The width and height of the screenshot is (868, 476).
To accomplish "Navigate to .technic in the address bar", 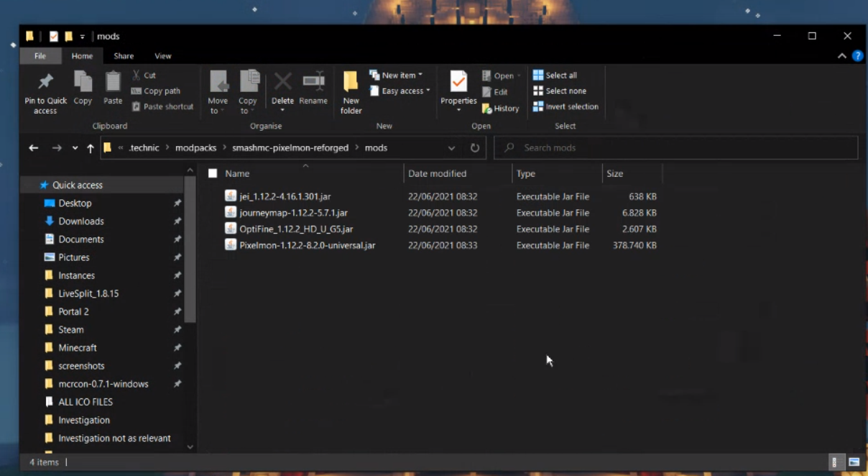I will (144, 147).
